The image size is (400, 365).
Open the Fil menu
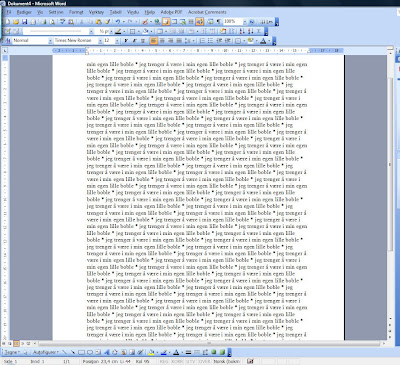9,12
